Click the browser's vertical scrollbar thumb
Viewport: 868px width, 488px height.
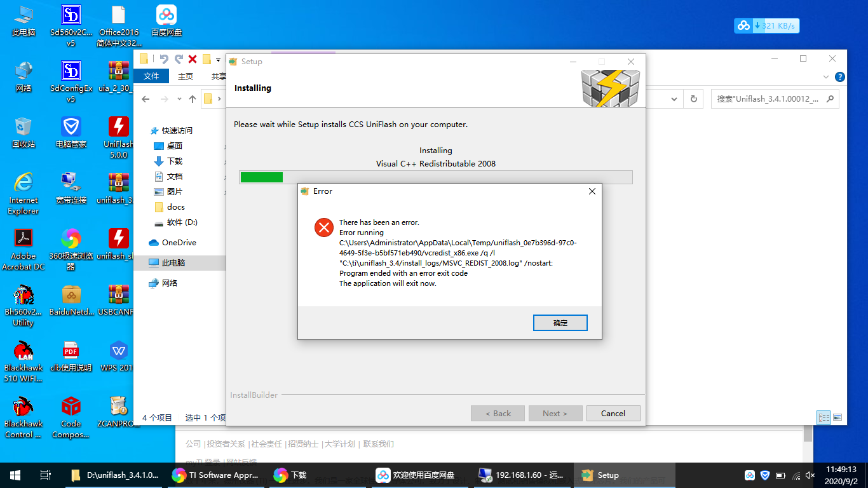[x=808, y=433]
